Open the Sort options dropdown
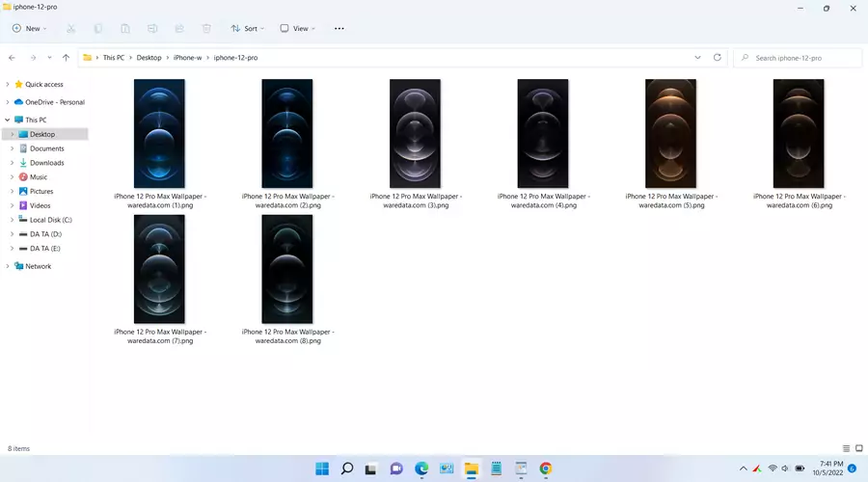 [x=248, y=28]
